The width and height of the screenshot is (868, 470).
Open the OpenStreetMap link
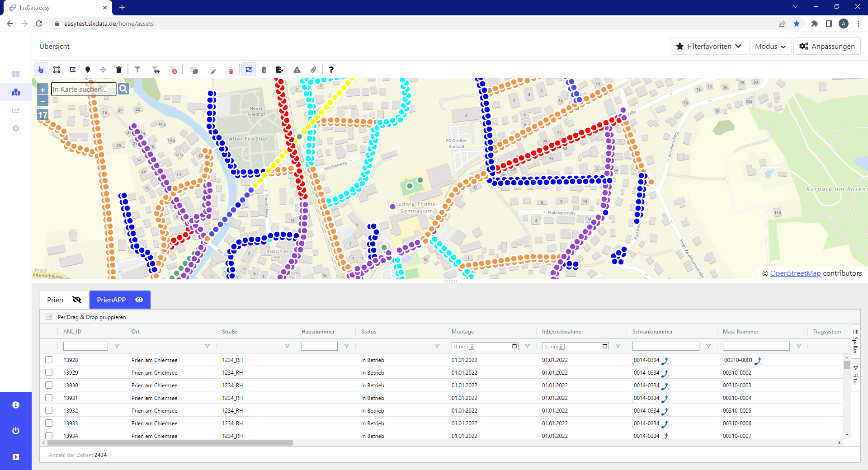point(795,273)
